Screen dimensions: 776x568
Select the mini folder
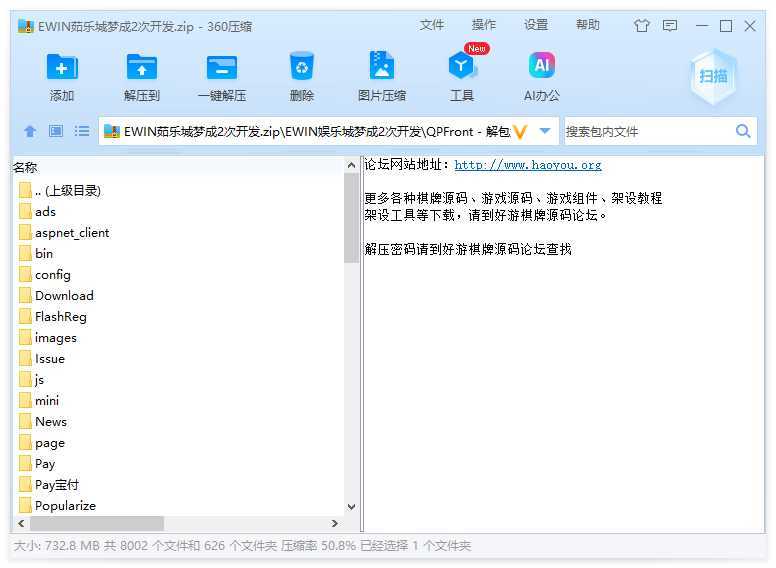tap(39, 401)
